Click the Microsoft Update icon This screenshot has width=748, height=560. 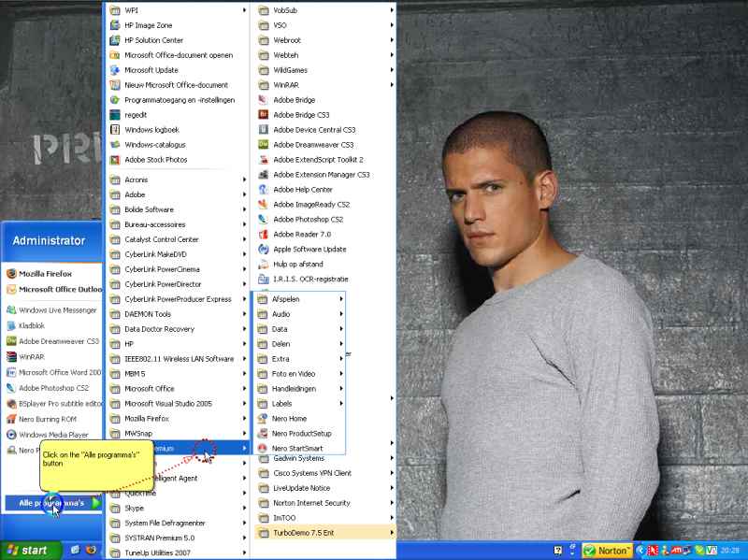[x=115, y=70]
